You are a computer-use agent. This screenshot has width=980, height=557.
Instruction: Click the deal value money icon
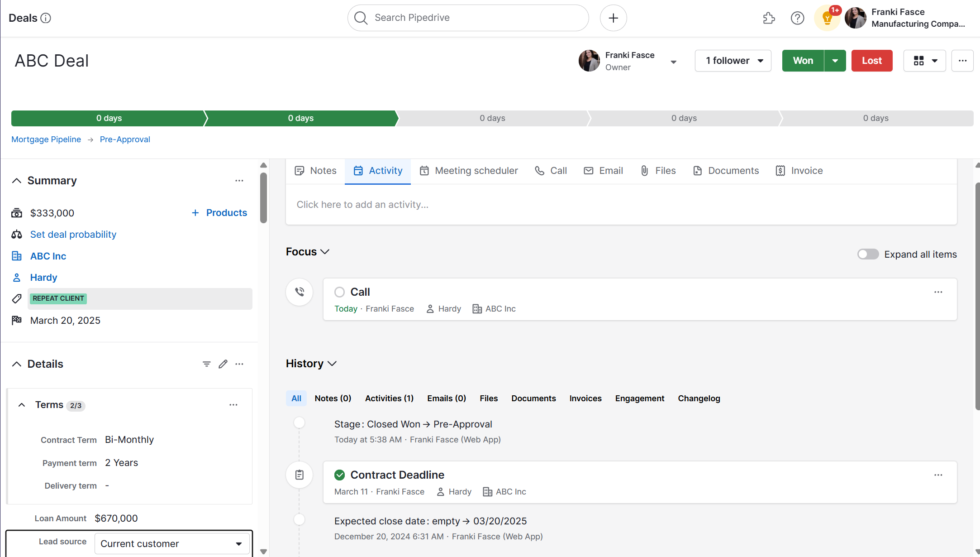17,213
